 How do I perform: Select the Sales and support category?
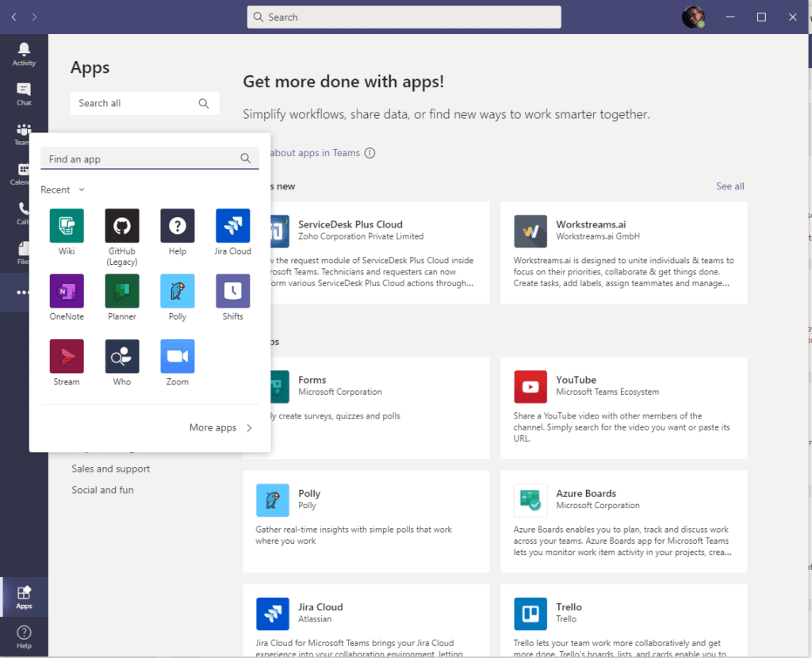(111, 469)
